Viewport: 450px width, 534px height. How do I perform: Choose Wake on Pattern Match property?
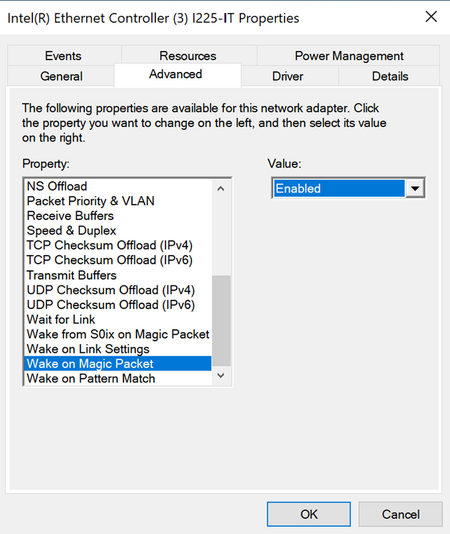coord(118,378)
